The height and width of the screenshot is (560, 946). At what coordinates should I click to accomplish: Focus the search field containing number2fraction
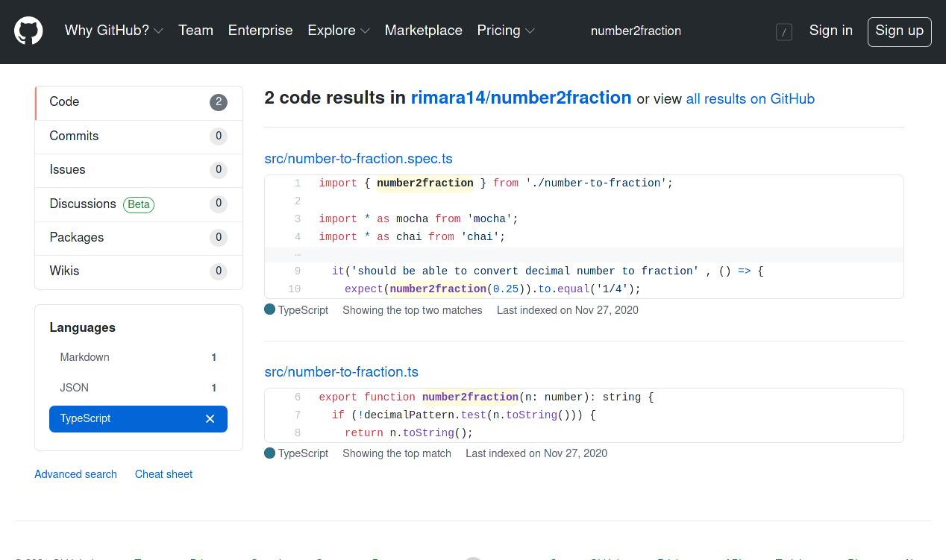tap(675, 31)
